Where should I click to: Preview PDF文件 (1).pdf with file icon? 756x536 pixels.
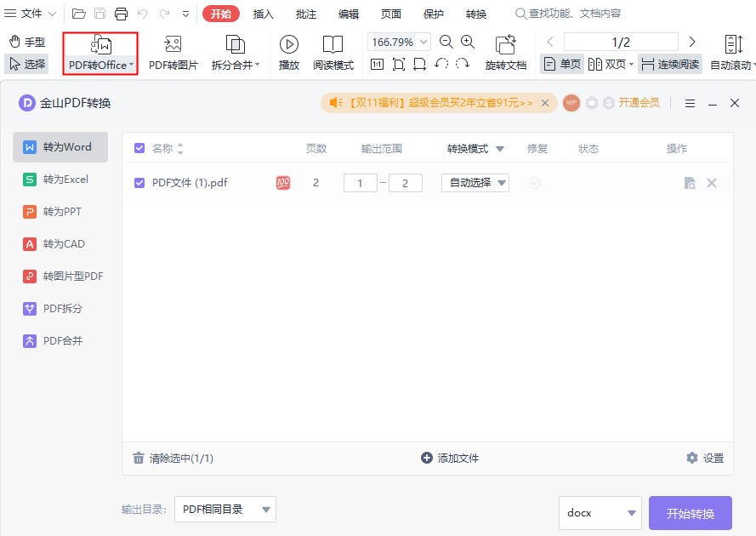coord(690,183)
